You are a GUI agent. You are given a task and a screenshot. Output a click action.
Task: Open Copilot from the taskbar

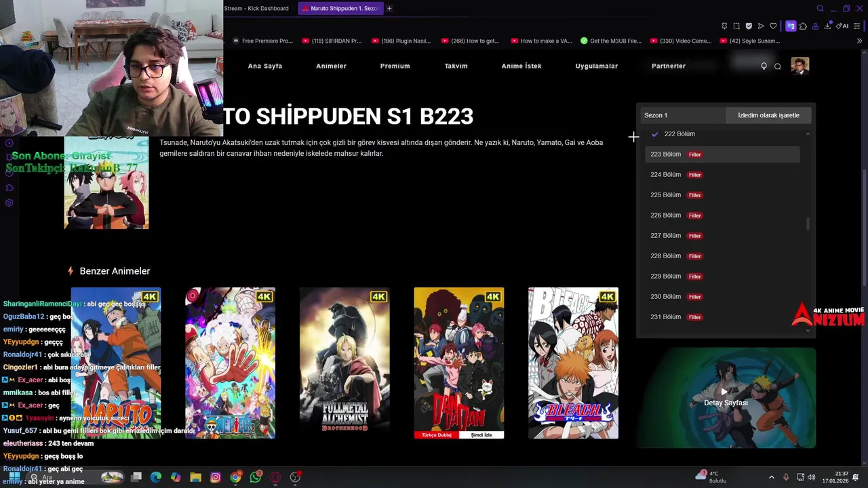pos(176,477)
